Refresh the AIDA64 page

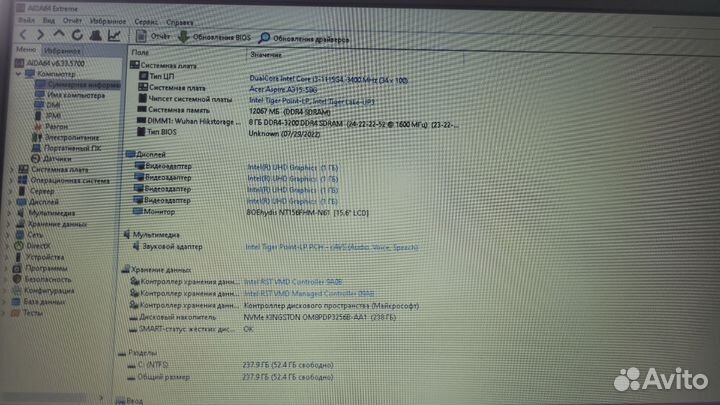tap(77, 35)
